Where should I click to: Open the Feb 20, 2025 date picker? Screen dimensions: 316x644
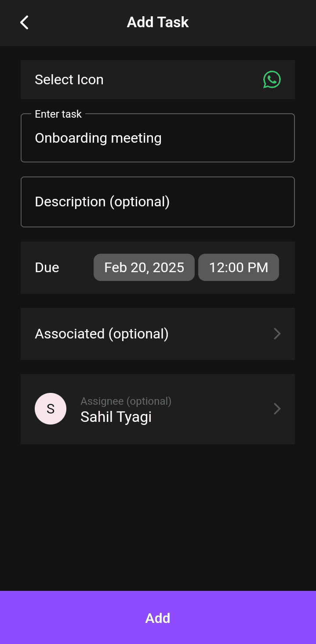[144, 267]
